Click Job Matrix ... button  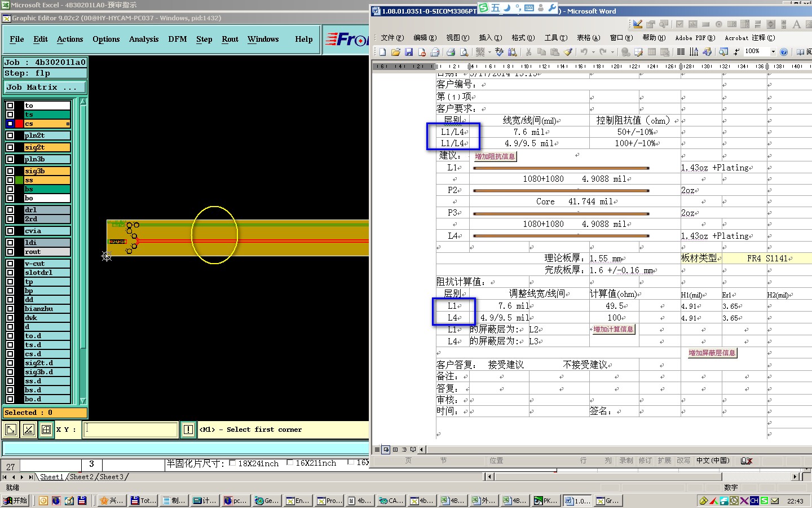[x=45, y=87]
